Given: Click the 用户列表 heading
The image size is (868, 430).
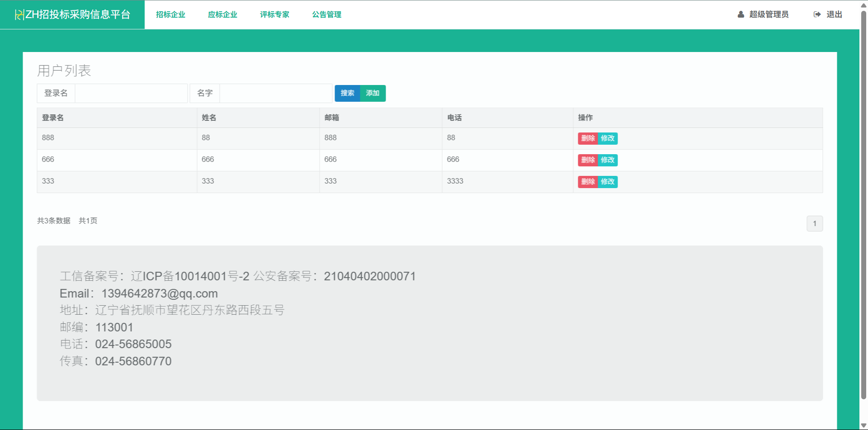Looking at the screenshot, I should pos(64,71).
